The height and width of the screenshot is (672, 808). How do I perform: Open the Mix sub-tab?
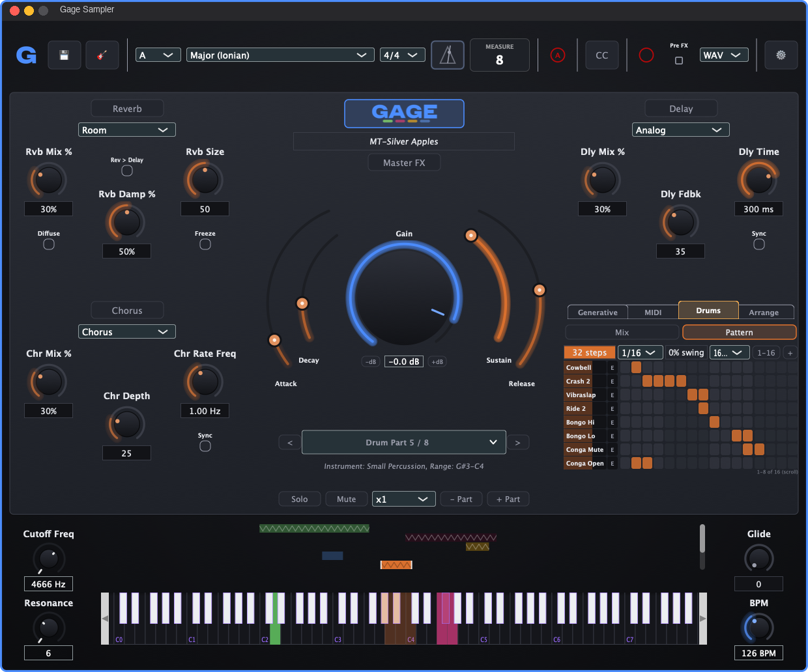pos(622,333)
